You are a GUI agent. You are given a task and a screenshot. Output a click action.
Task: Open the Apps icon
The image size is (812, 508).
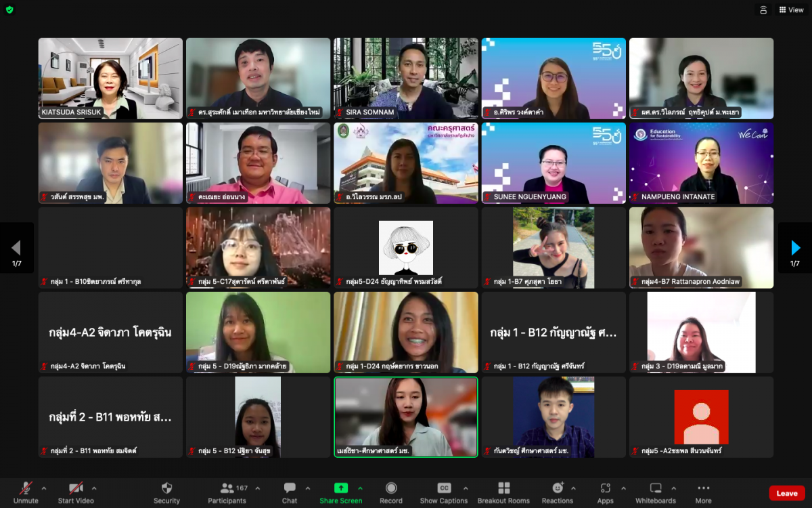(605, 488)
